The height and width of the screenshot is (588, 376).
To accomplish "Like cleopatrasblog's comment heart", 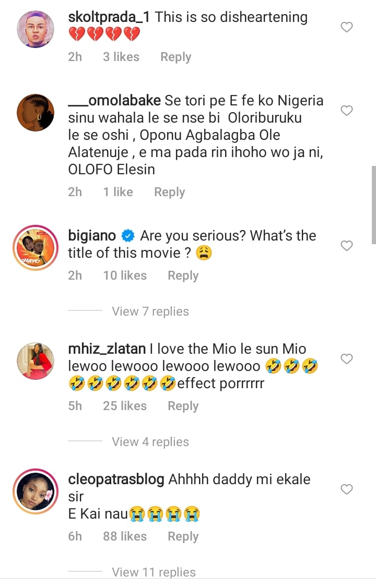I will coord(347,489).
